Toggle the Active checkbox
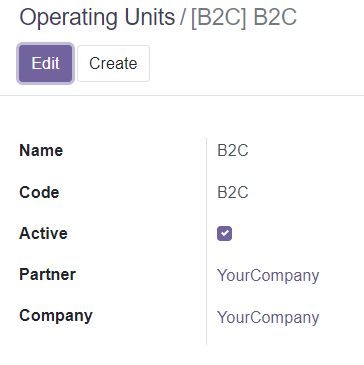The width and height of the screenshot is (364, 365). [x=224, y=233]
